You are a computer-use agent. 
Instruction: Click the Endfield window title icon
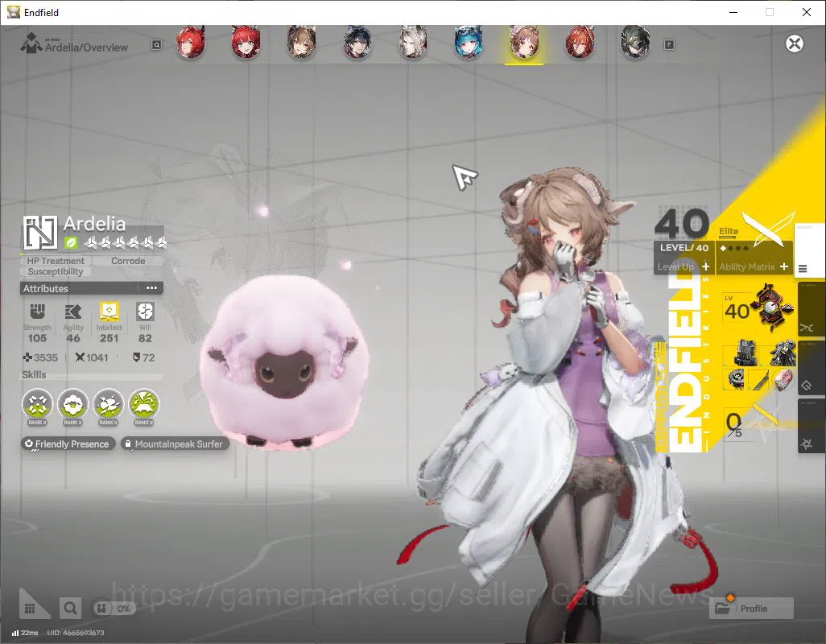(x=13, y=11)
